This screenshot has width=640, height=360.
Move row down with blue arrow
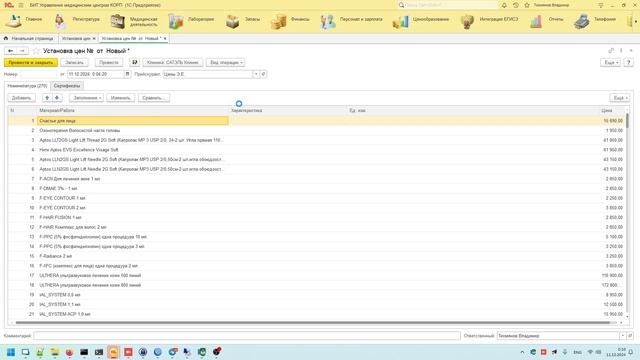tap(57, 98)
